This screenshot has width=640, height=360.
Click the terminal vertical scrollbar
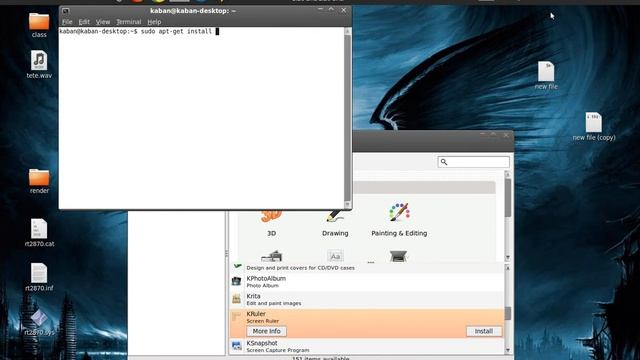click(x=347, y=118)
